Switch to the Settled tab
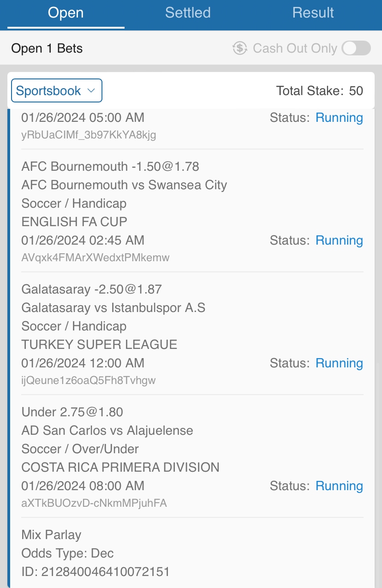The image size is (382, 588). coord(188,13)
